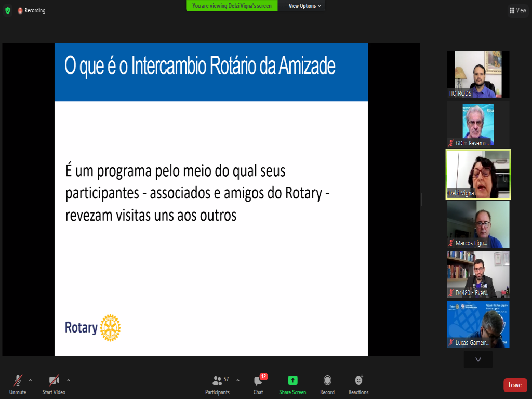The image size is (532, 399).
Task: Select Delzi Vigna's video thumbnail
Action: click(x=478, y=175)
